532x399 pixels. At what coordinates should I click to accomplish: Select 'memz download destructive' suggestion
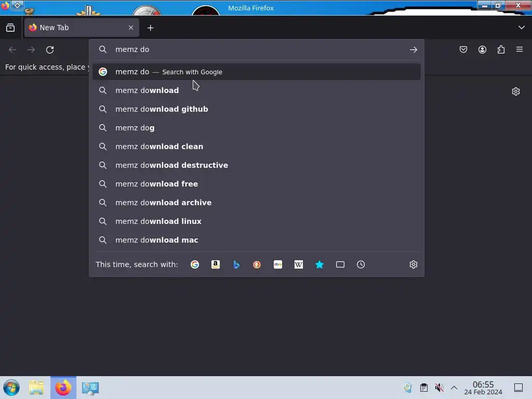(x=257, y=165)
